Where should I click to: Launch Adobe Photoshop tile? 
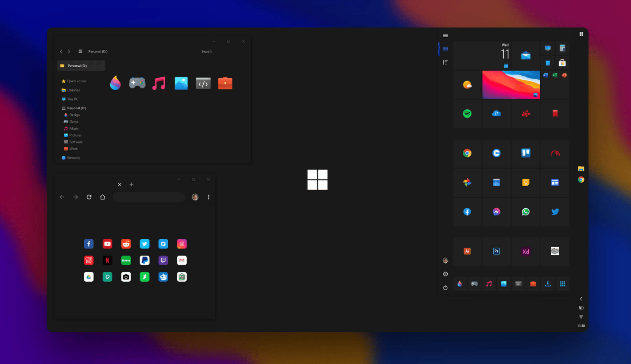click(496, 251)
